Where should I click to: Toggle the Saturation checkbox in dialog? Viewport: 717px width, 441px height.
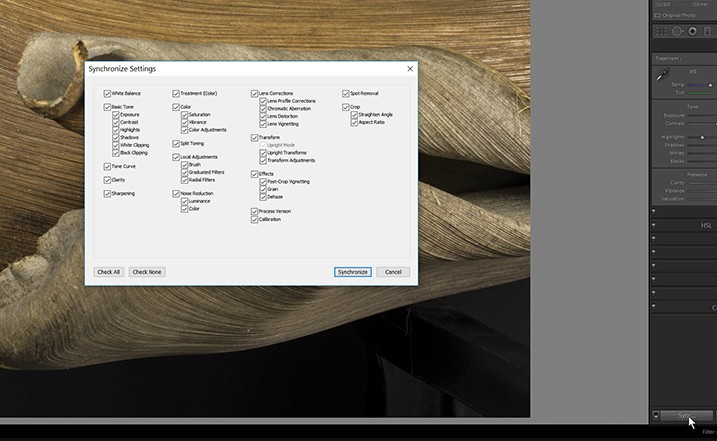coord(184,115)
